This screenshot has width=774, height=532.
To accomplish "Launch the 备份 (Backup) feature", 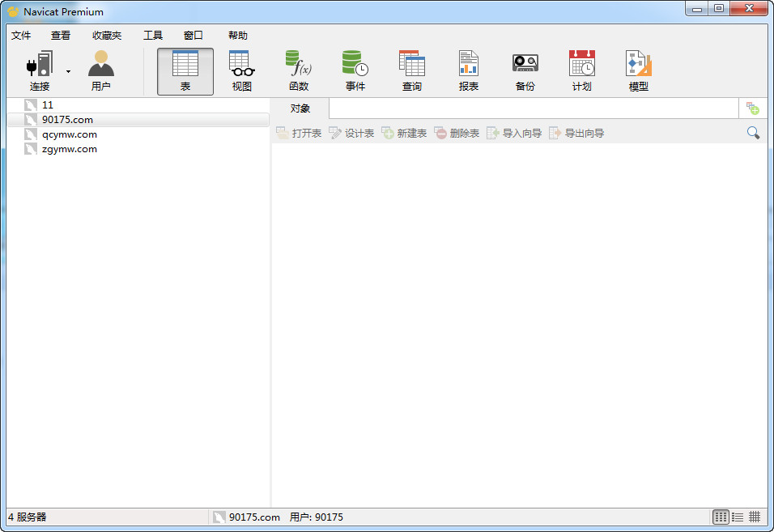I will point(525,69).
